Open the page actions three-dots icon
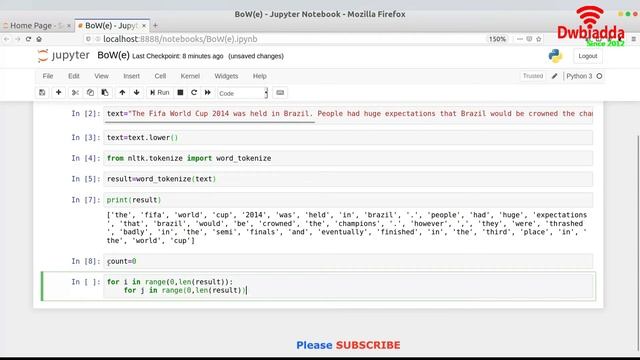The image size is (640, 360). tap(520, 39)
